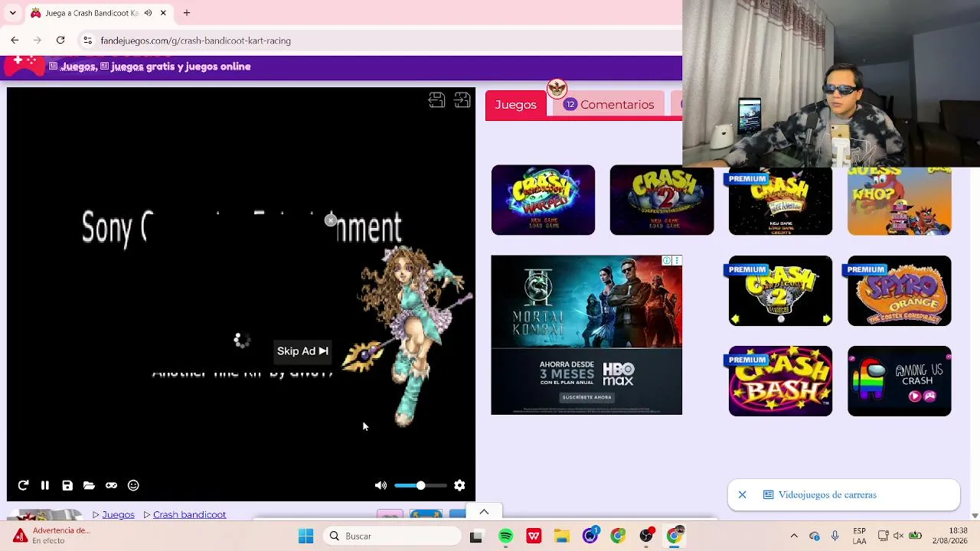Open the Crash Bandicoot Warped game thumbnail

click(543, 200)
